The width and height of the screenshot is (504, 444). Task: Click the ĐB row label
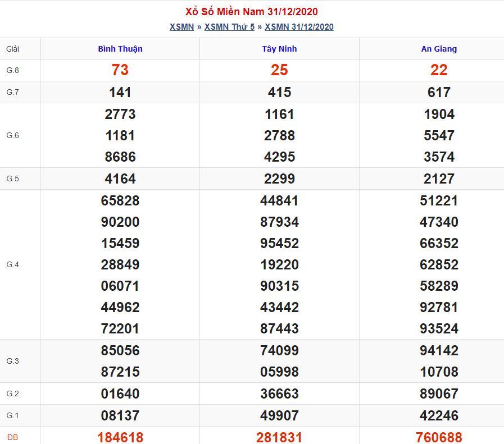(12, 437)
